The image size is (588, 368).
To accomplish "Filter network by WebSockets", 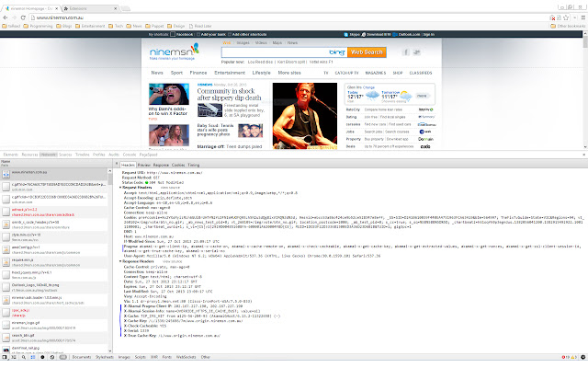I will click(x=186, y=357).
